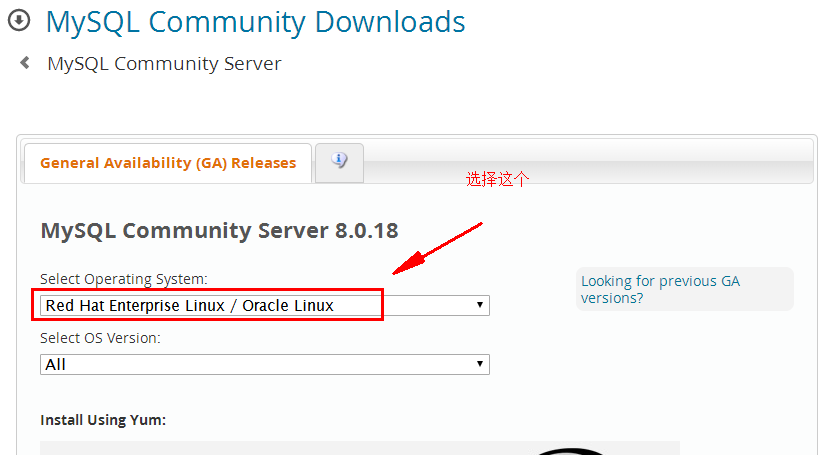Screen dimensions: 827x455
Task: Click MySQL Community Downloads heading link
Action: point(255,22)
